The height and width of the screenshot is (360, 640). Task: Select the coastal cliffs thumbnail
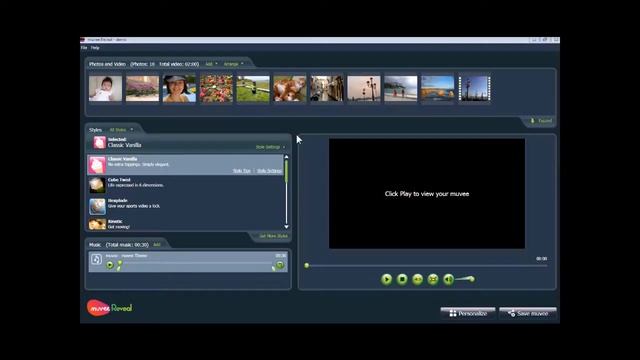(x=438, y=88)
